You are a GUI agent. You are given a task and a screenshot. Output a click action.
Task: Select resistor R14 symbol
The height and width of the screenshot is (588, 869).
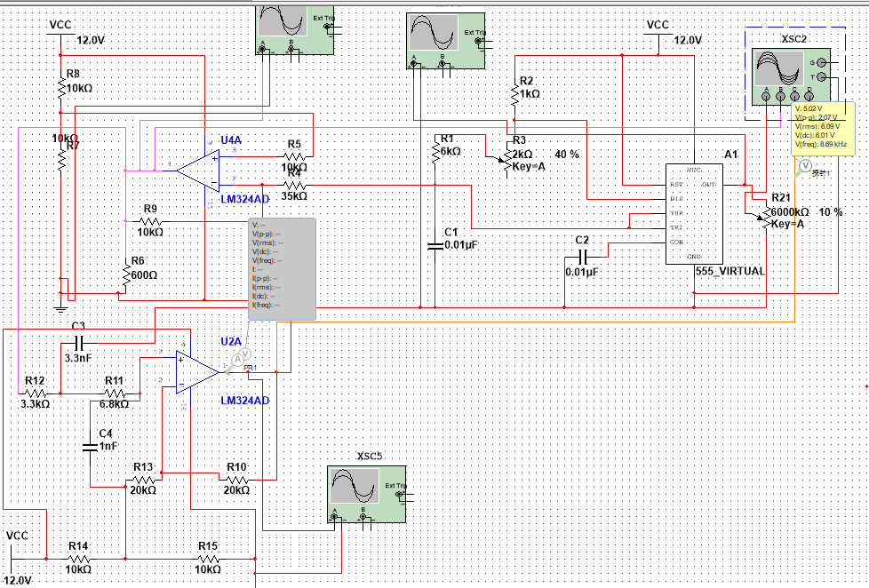(78, 559)
